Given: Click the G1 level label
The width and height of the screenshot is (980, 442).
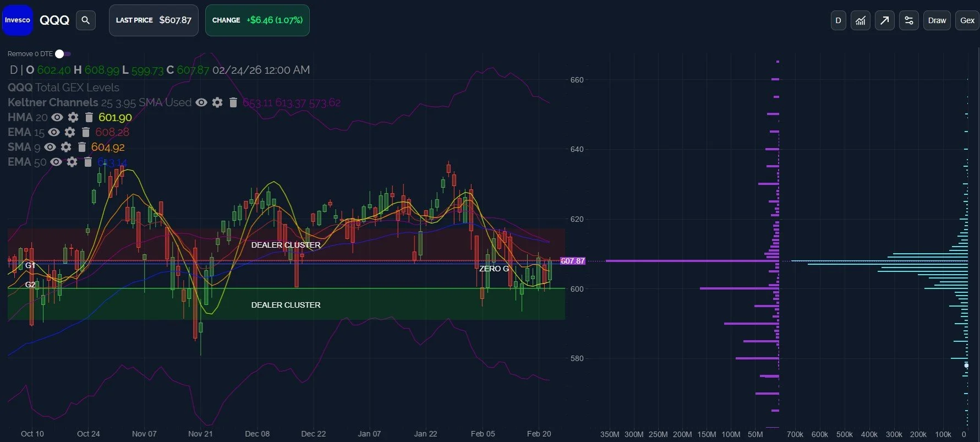Looking at the screenshot, I should pos(30,265).
